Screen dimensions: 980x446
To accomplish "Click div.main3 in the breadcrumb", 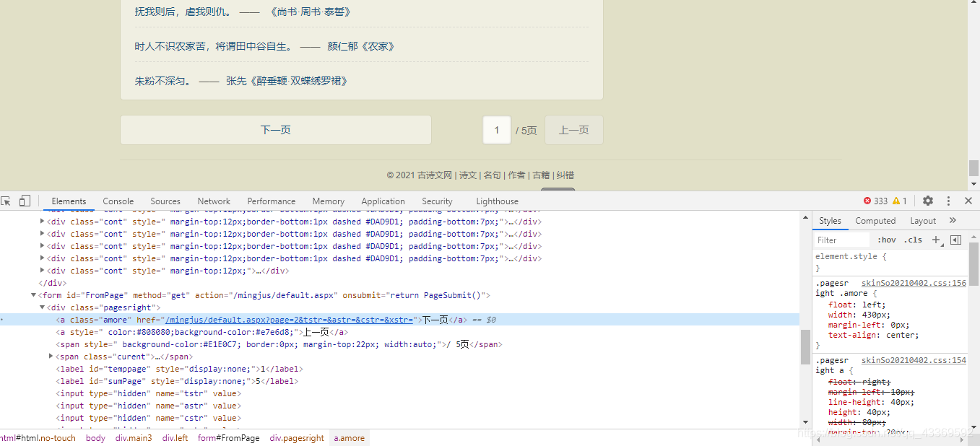I will pyautogui.click(x=134, y=438).
